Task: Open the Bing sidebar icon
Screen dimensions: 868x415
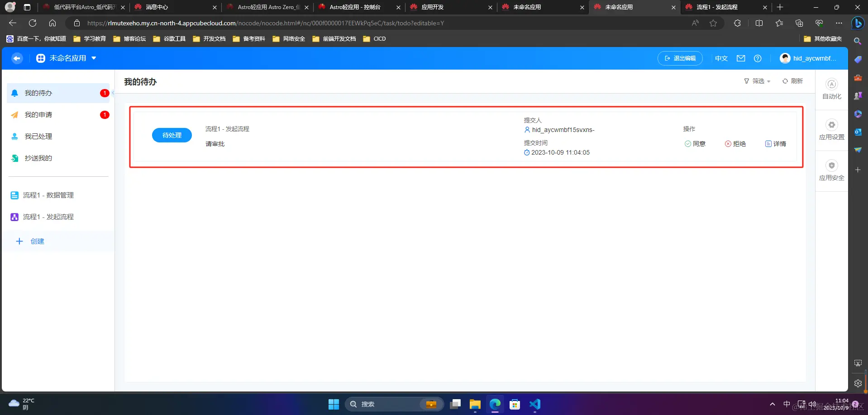Action: (x=858, y=23)
